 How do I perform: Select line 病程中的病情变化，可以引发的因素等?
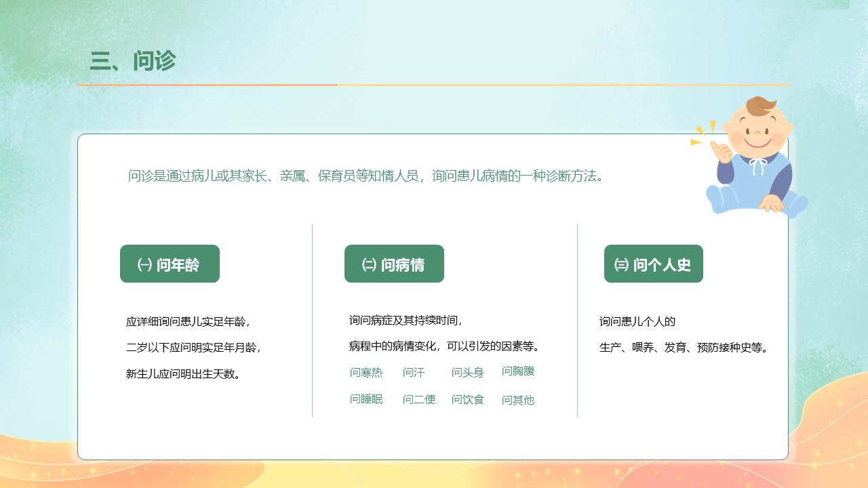(x=446, y=346)
